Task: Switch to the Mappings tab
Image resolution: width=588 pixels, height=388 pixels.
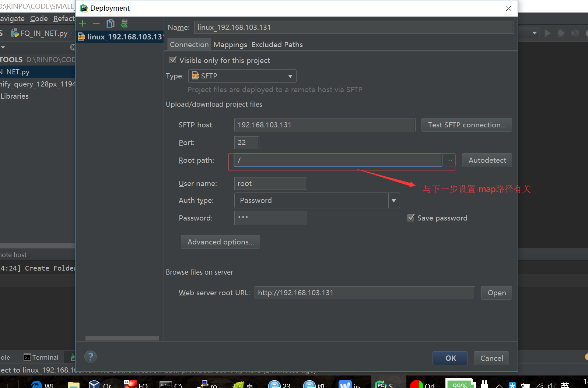Action: coord(230,45)
